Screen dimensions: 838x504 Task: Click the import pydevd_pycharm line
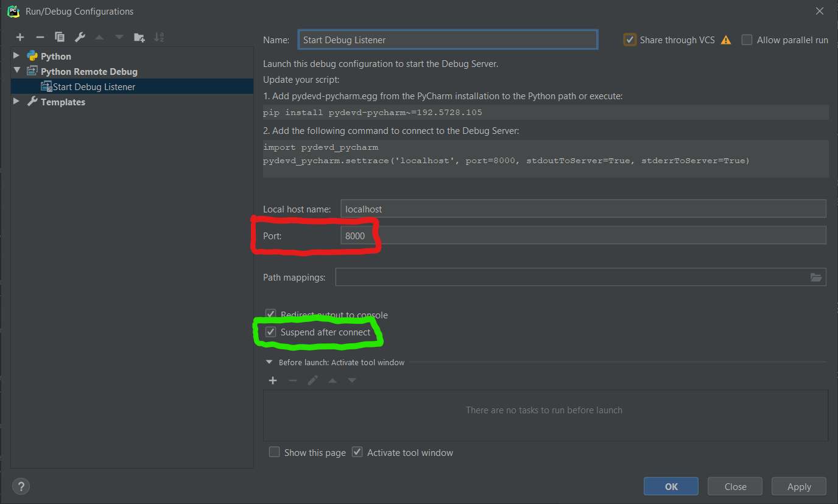(x=320, y=147)
